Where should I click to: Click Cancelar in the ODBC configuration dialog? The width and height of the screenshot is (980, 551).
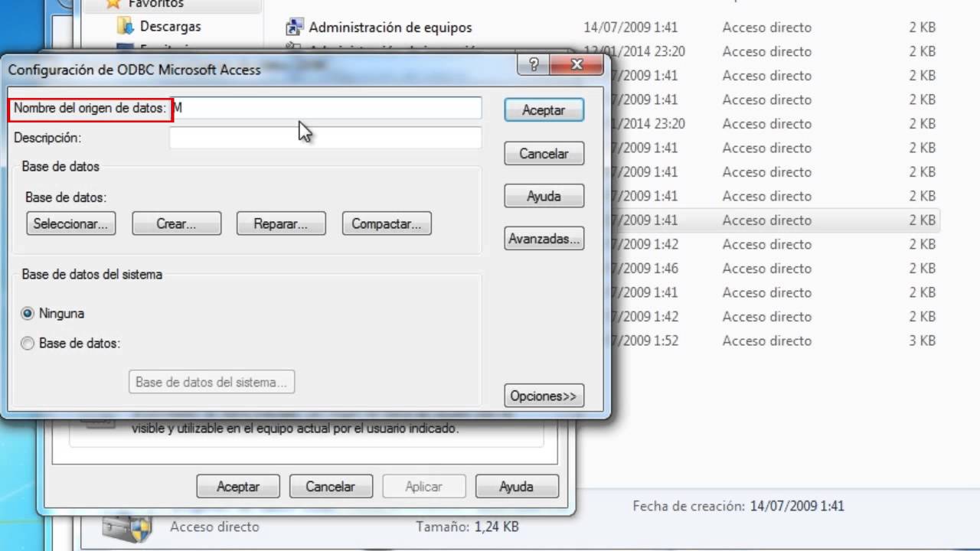click(x=544, y=154)
